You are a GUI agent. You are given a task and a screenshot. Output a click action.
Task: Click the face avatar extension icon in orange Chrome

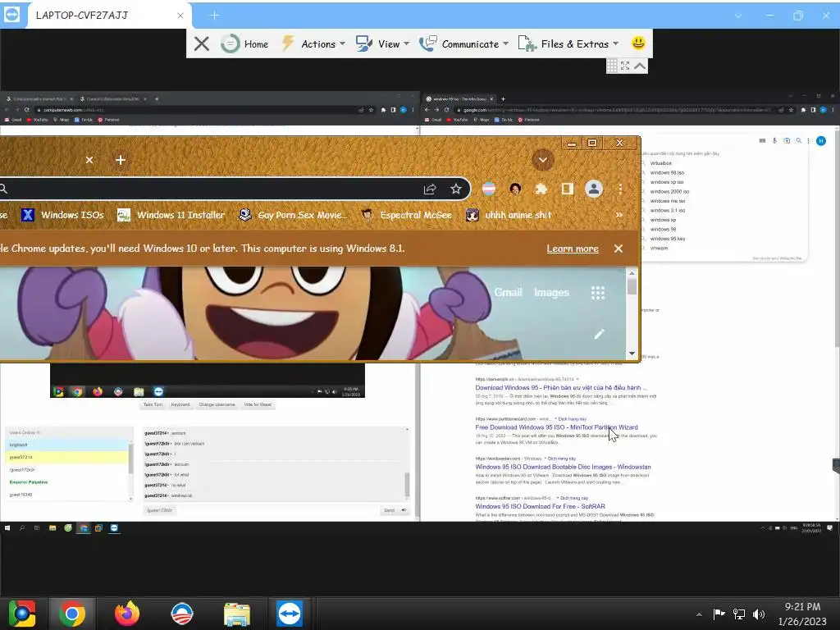pos(515,189)
